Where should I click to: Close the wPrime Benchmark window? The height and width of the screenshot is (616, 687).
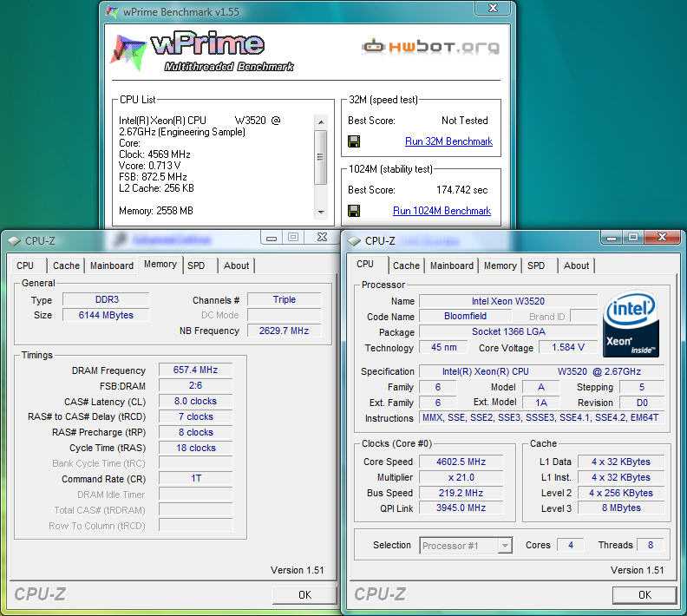tap(494, 8)
